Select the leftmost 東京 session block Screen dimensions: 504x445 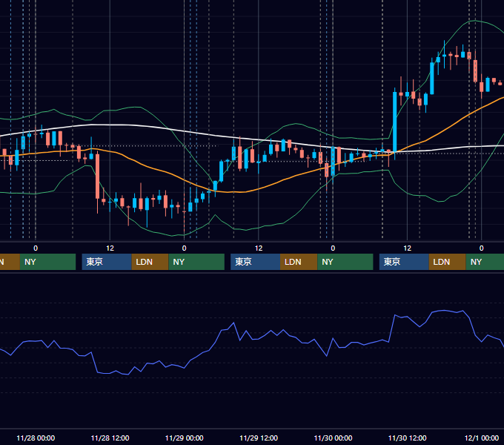107,262
